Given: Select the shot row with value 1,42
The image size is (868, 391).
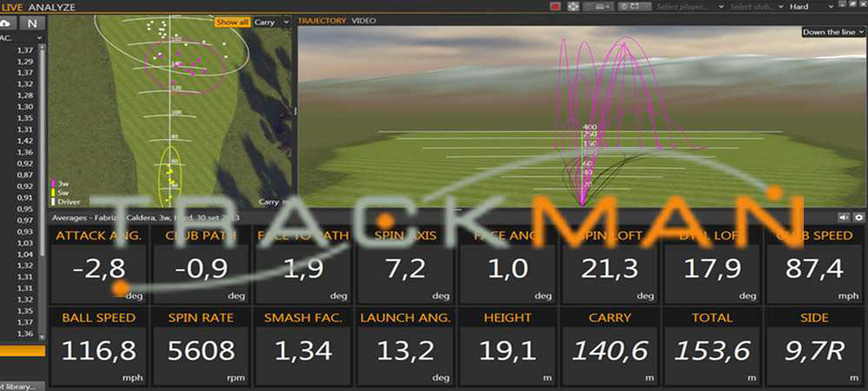Looking at the screenshot, I should pyautogui.click(x=20, y=141).
